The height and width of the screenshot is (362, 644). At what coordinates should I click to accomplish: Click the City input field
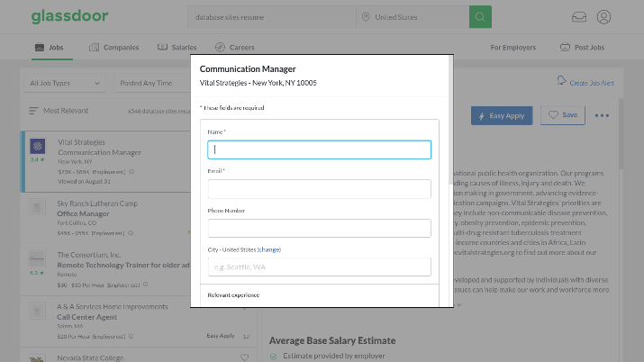point(319,267)
